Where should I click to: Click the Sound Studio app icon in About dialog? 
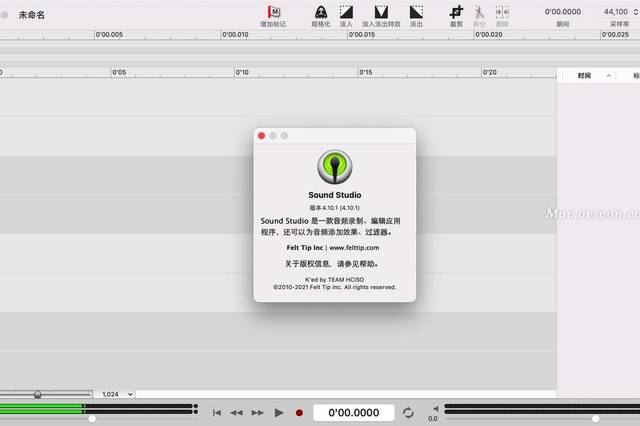pyautogui.click(x=335, y=166)
